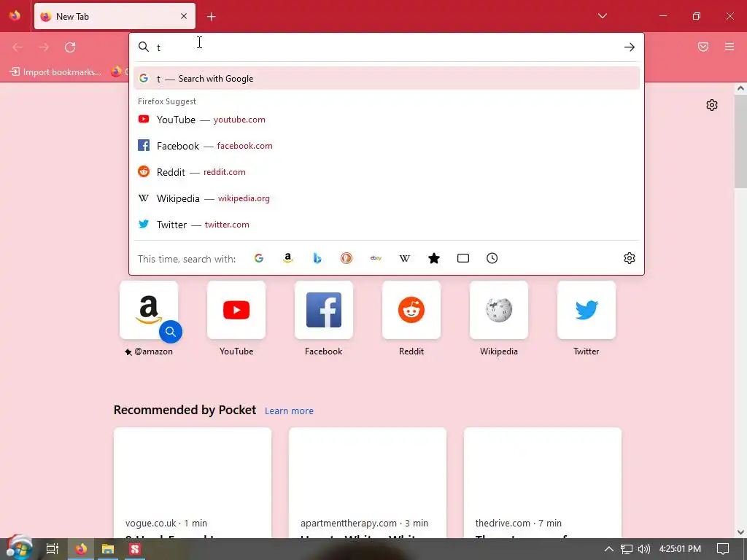The image size is (747, 560).
Task: Click the 4:25:01 PM taskbar clock
Action: pos(681,549)
